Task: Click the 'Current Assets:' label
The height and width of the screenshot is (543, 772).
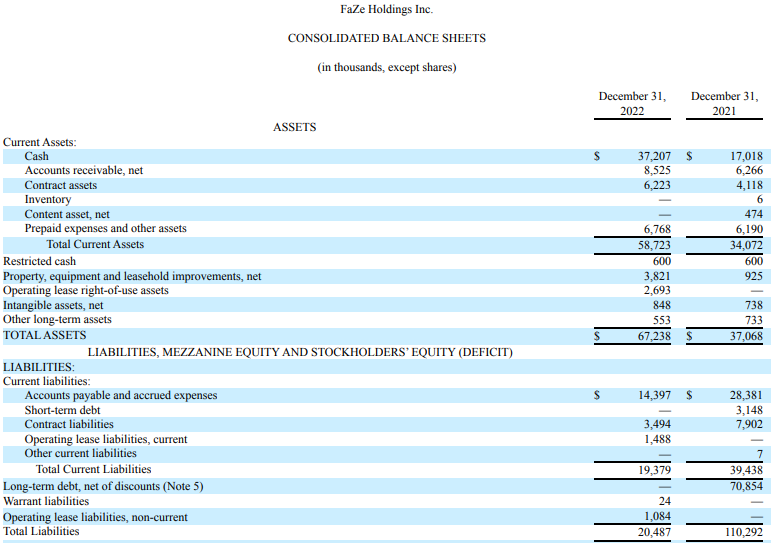Action: click(40, 142)
